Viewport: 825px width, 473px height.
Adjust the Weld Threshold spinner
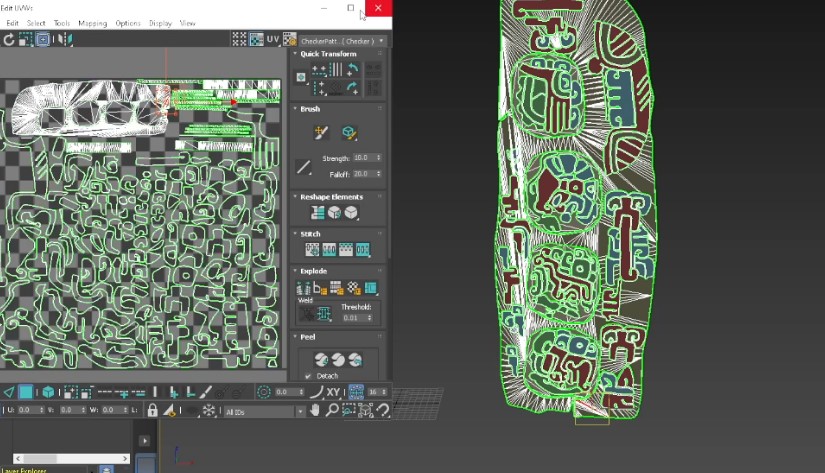(370, 318)
